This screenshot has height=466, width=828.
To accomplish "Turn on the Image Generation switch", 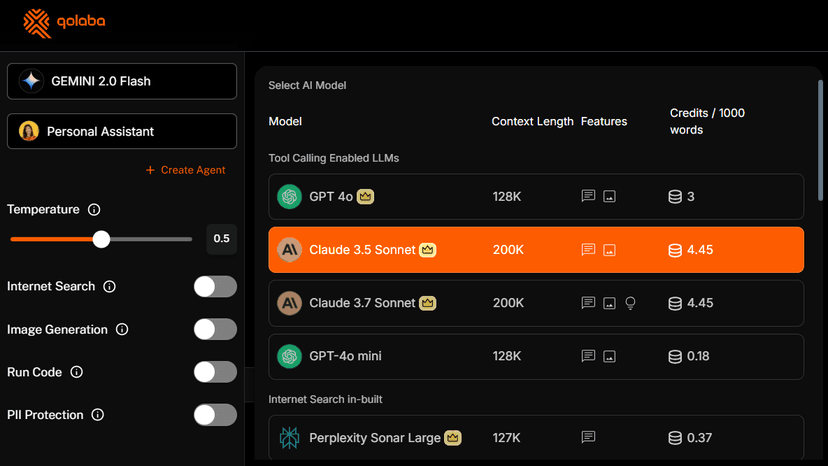I will pos(215,330).
